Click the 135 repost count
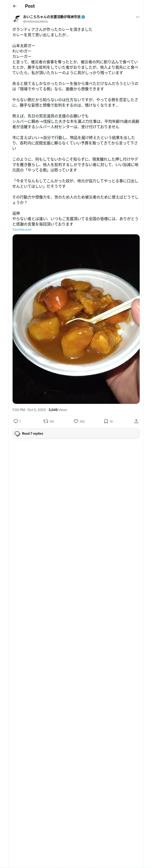152x868 pixels. click(52, 421)
